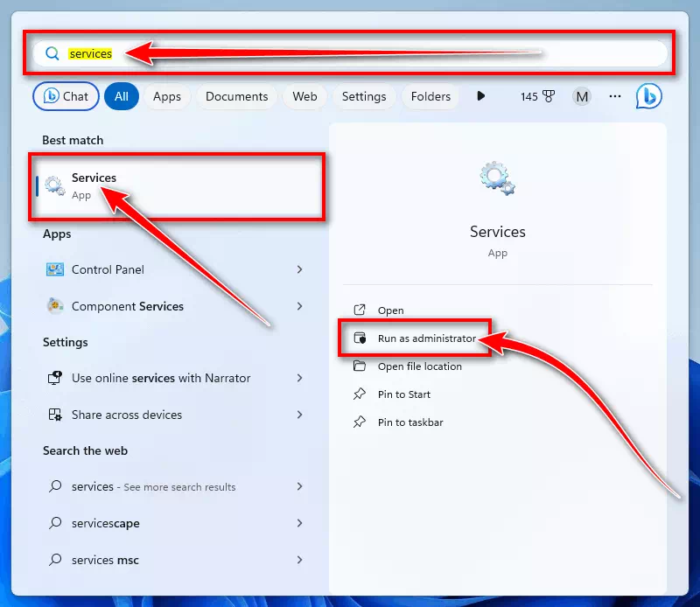The height and width of the screenshot is (607, 700).
Task: Click the shield icon for Run as administrator
Action: point(360,338)
